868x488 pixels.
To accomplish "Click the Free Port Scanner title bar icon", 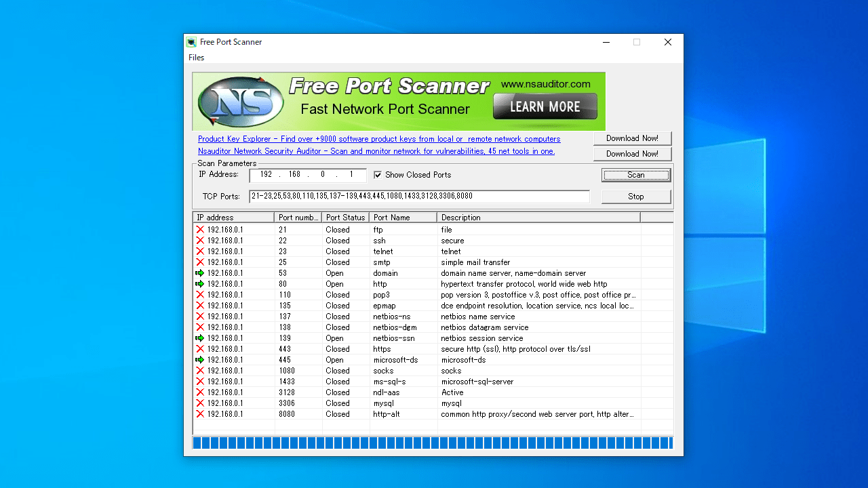I will (x=192, y=42).
